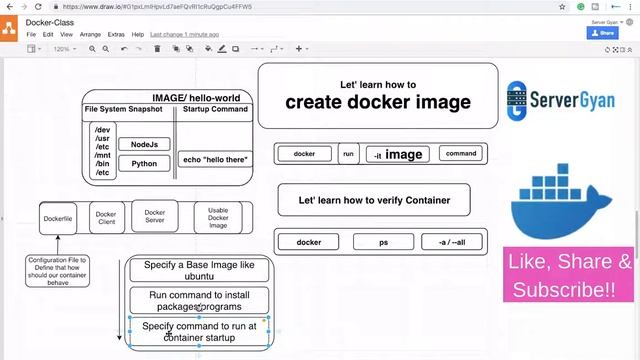Screen dimensions: 640x360
Task: Select 'Let' learn how to verify Container' box
Action: coord(374,200)
